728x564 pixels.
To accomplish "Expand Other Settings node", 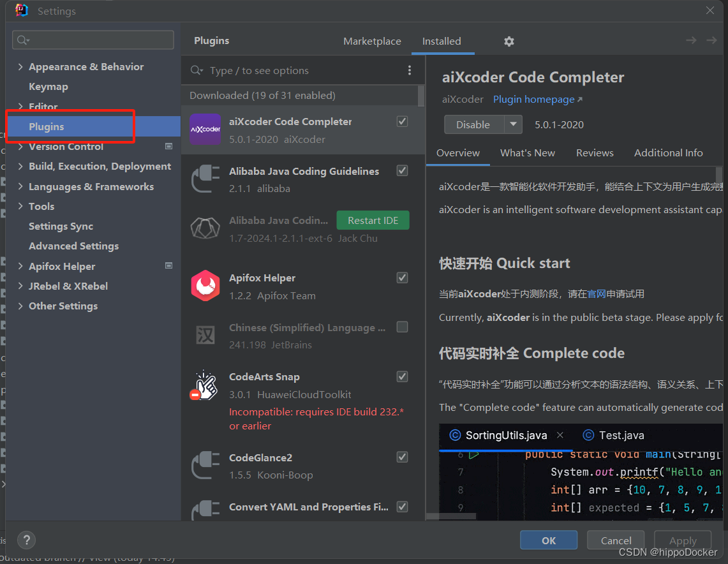I will pos(20,306).
